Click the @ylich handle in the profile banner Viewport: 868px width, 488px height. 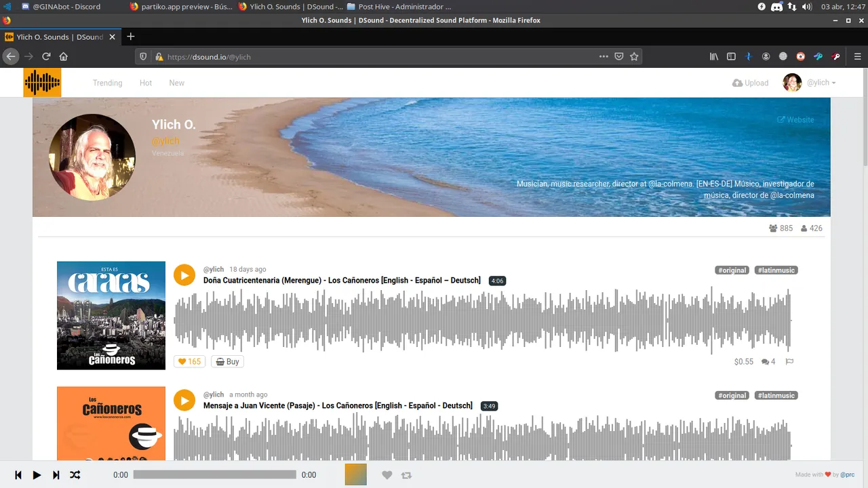click(x=165, y=141)
